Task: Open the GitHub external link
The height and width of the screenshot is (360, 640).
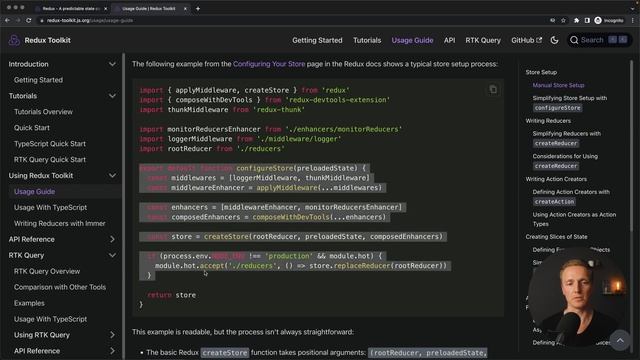Action: pos(527,40)
